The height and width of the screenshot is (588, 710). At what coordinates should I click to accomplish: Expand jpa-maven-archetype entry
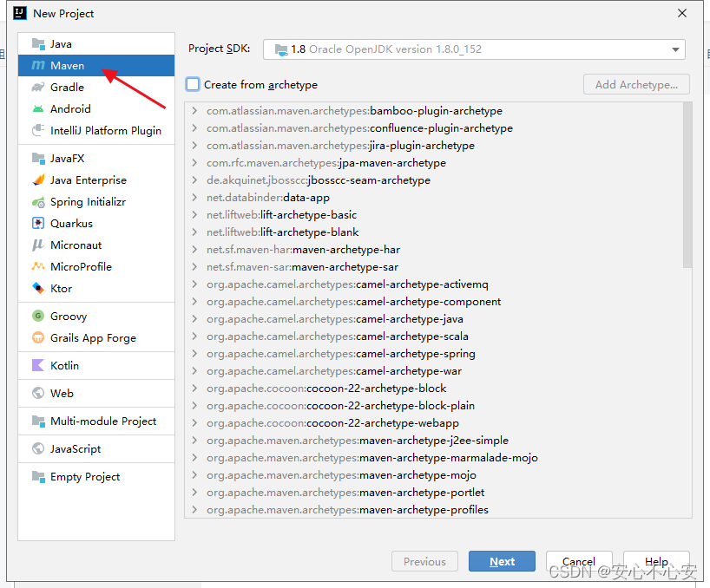pyautogui.click(x=194, y=163)
